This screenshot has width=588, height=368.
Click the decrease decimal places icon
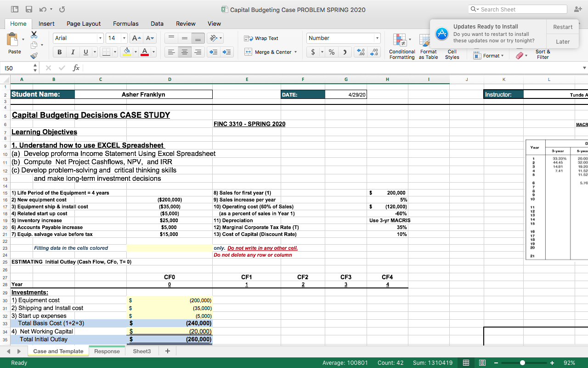375,52
